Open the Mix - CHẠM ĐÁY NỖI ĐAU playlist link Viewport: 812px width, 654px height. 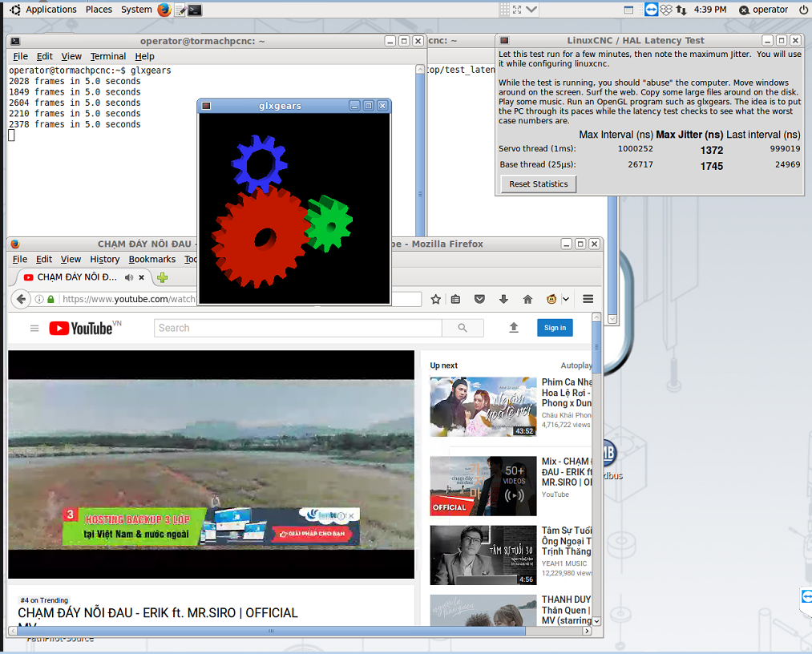567,472
